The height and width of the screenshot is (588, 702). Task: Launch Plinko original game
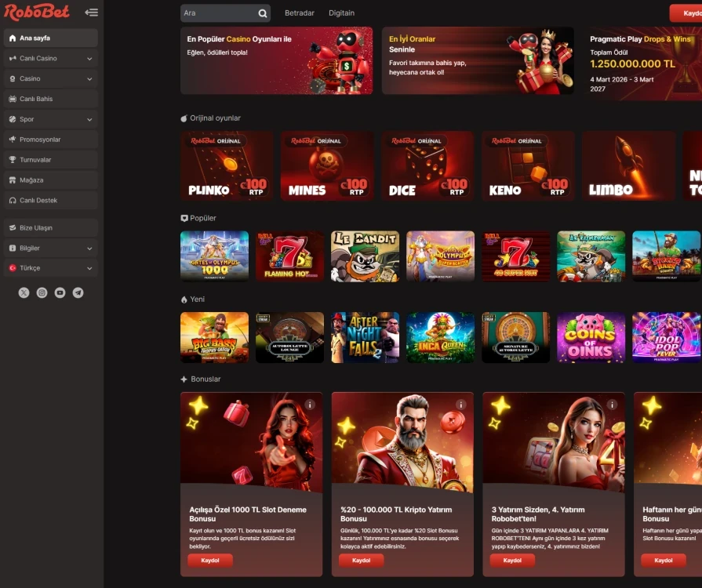(227, 165)
